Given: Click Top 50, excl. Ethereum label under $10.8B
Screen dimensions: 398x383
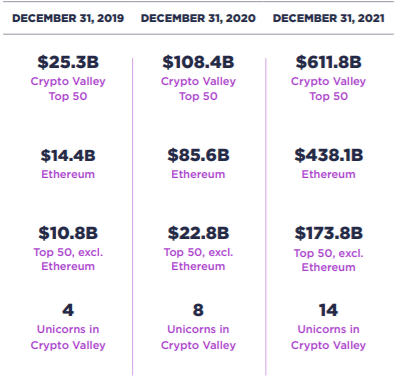Looking at the screenshot, I should coord(68,259).
